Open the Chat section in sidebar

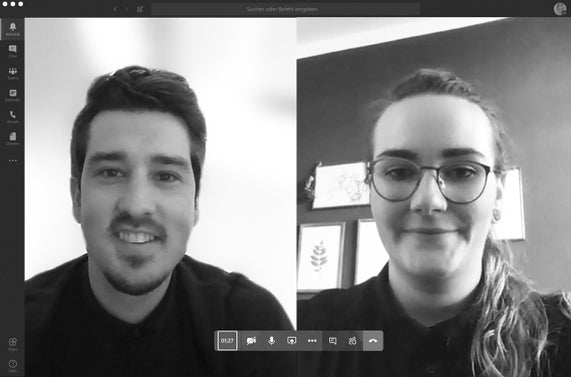click(x=12, y=51)
